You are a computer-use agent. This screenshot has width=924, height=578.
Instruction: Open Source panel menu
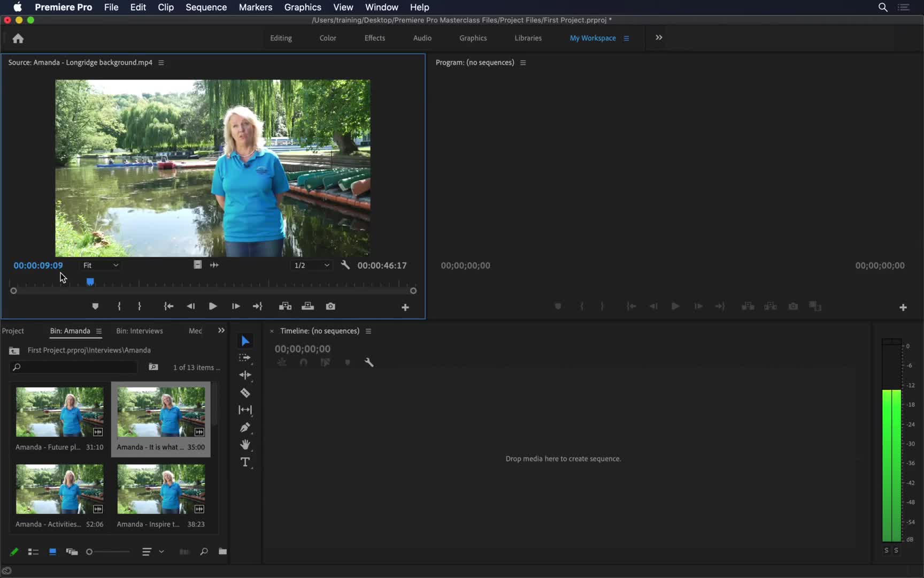click(161, 63)
